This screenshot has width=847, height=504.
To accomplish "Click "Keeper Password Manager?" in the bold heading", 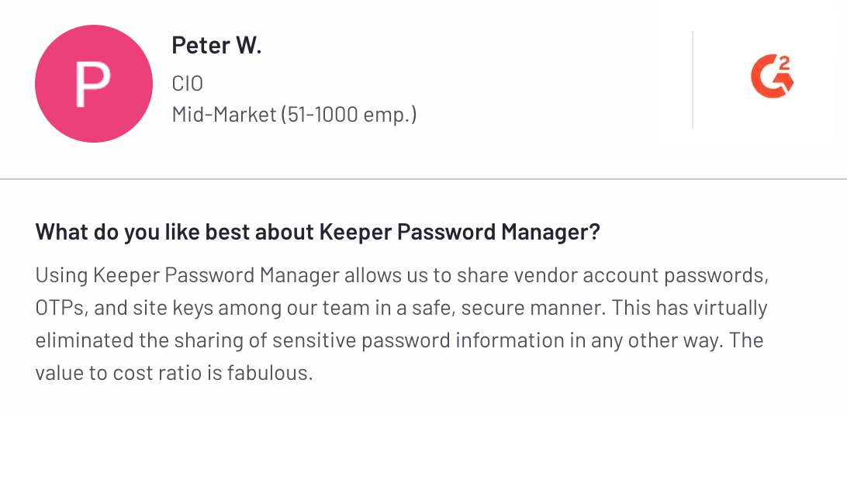I will click(x=459, y=232).
